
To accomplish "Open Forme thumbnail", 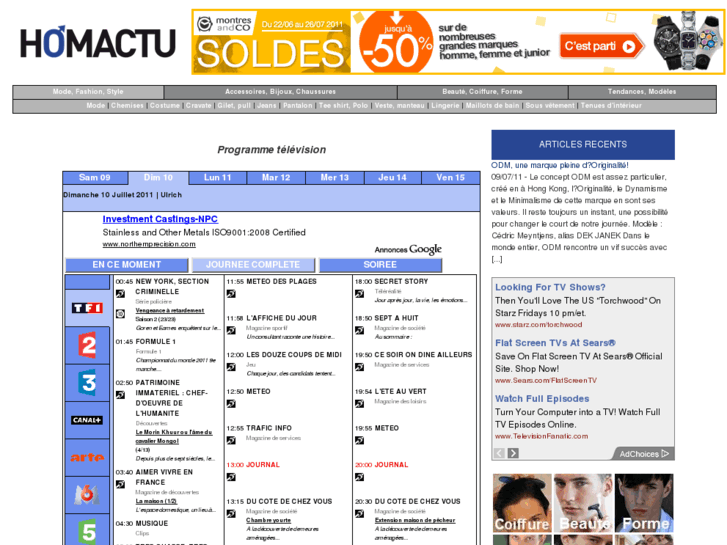I will (644, 503).
